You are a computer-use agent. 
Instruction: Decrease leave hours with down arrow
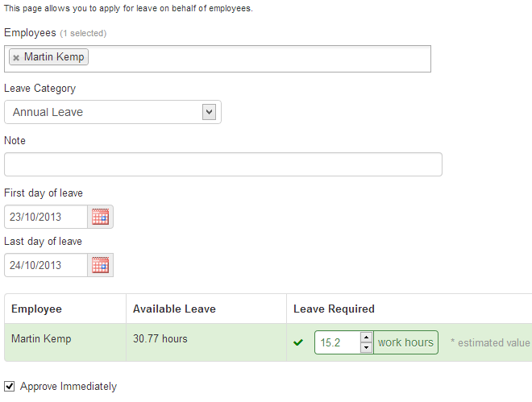(366, 348)
